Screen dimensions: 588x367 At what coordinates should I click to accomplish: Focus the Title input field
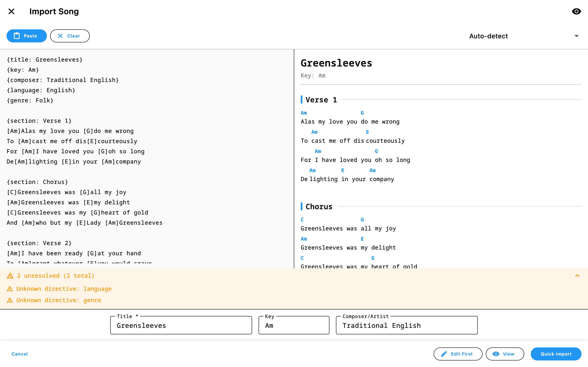[x=181, y=325]
